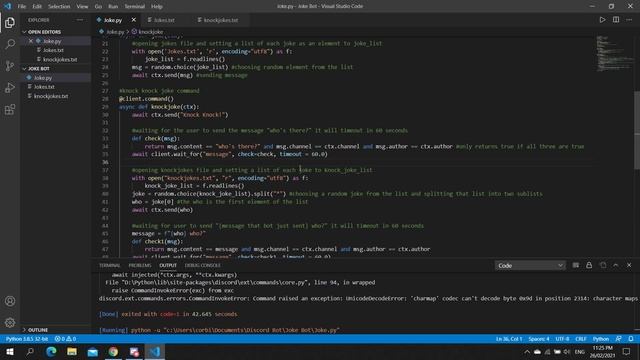Open errors and warnings status item

65,339
